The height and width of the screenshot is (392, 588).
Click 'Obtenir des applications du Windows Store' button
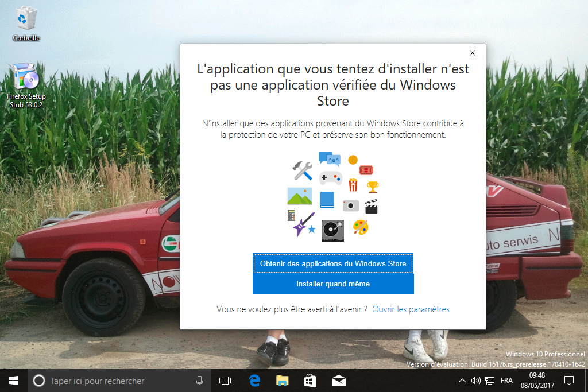point(333,263)
